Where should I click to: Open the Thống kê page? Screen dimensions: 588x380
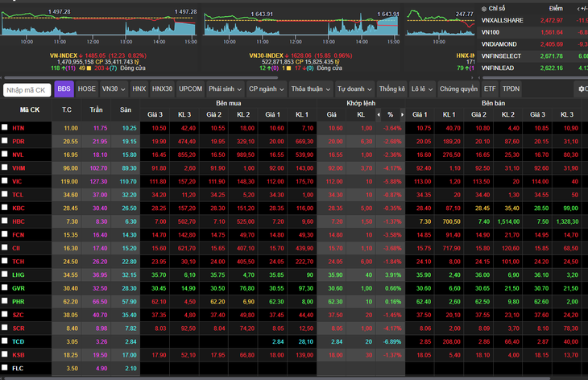pos(392,89)
